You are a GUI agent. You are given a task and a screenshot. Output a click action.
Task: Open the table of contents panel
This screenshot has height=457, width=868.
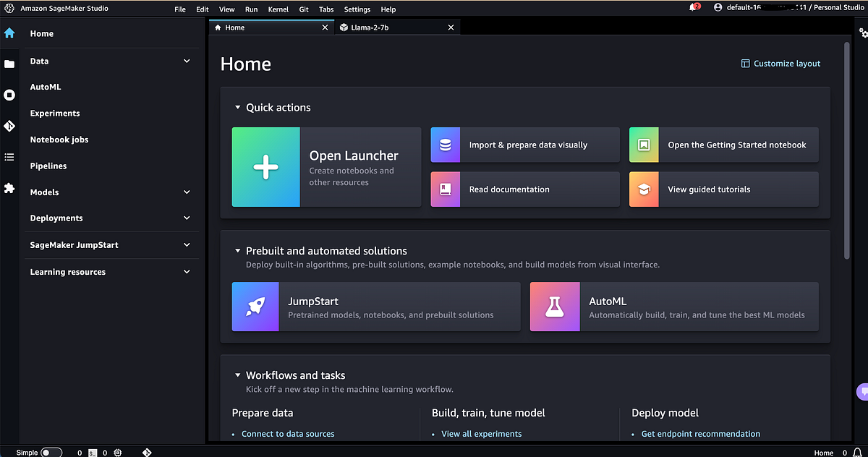[x=10, y=157]
